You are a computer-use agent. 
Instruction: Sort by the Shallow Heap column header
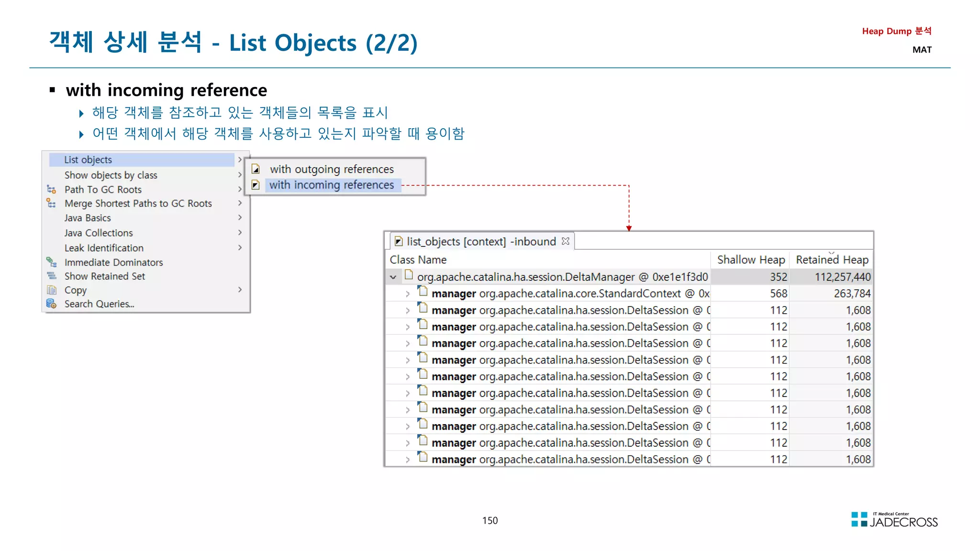751,260
